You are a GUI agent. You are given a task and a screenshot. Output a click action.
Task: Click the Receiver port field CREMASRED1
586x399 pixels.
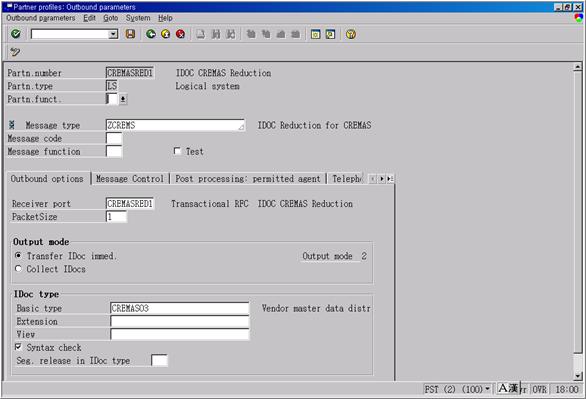coord(130,204)
